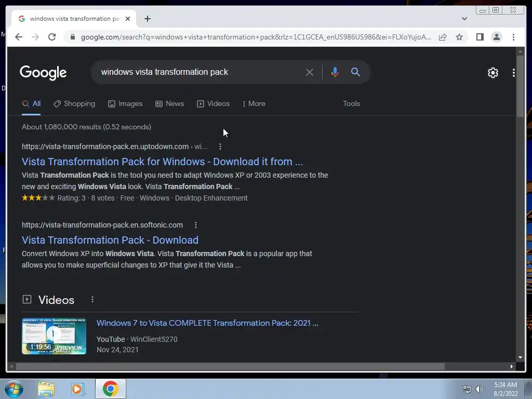Switch to Videos results tab
The width and height of the screenshot is (532, 399).
[214, 104]
